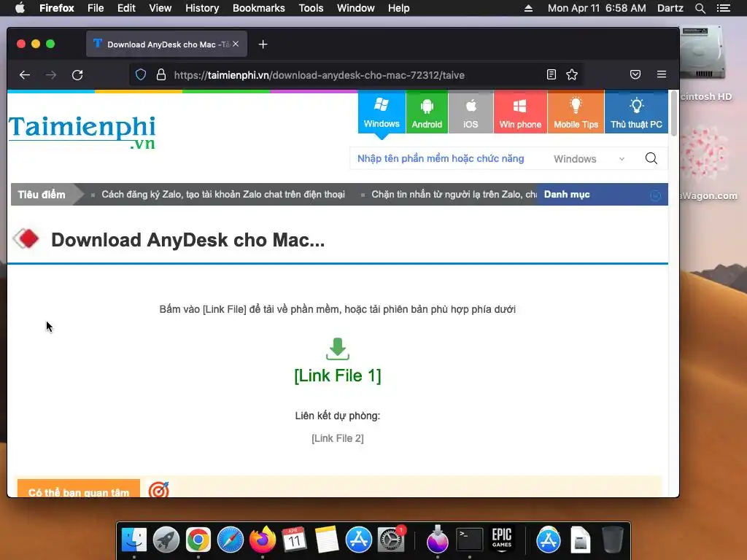This screenshot has width=747, height=560.
Task: Open Safari compass icon in dock
Action: 230,540
